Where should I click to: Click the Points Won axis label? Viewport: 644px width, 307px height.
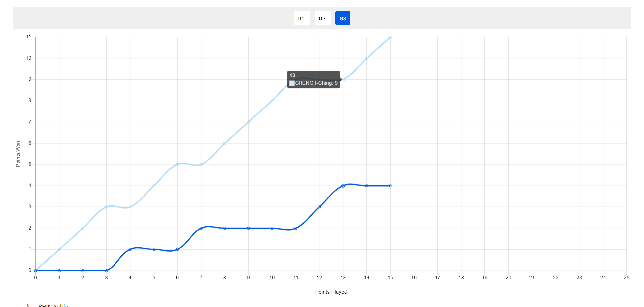click(18, 154)
